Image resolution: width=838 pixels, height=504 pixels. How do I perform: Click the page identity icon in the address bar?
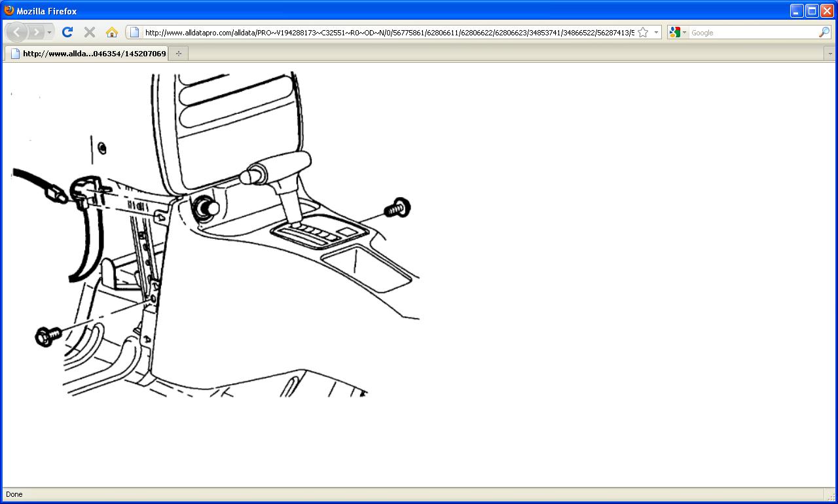pos(134,32)
